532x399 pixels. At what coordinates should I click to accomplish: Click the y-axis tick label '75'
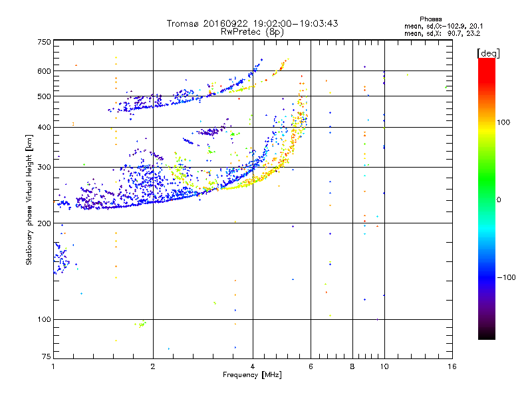47,356
